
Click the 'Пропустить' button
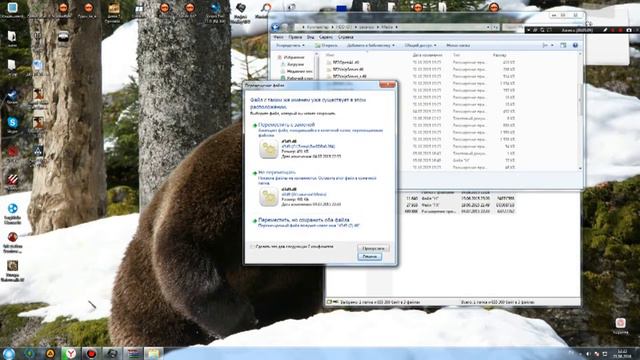click(373, 248)
